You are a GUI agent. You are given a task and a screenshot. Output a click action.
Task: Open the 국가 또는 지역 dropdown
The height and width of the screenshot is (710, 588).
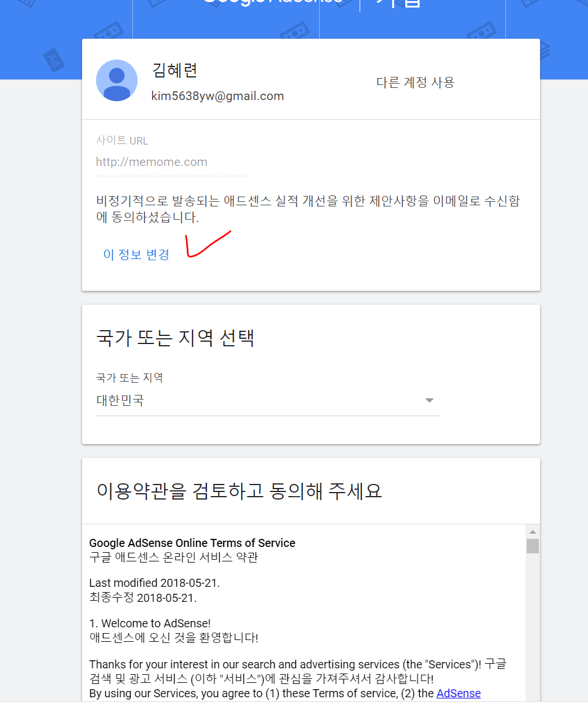click(x=268, y=400)
